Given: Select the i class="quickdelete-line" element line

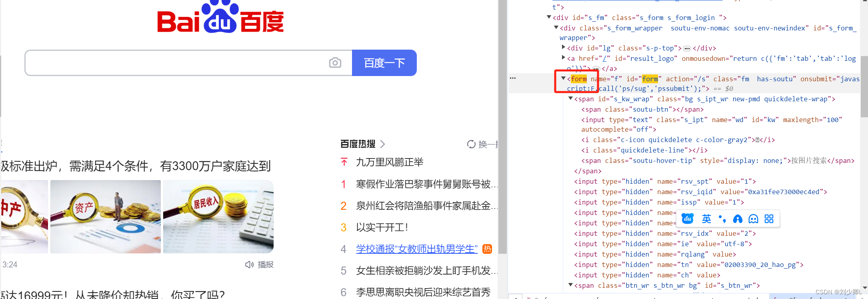Looking at the screenshot, I should click(x=644, y=150).
